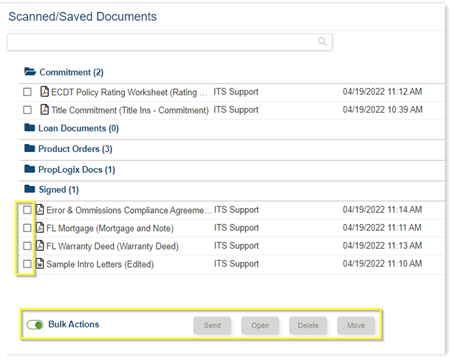Check the Error & Ommissions Compliance Agreement checkbox
The width and height of the screenshot is (453, 360).
27,210
